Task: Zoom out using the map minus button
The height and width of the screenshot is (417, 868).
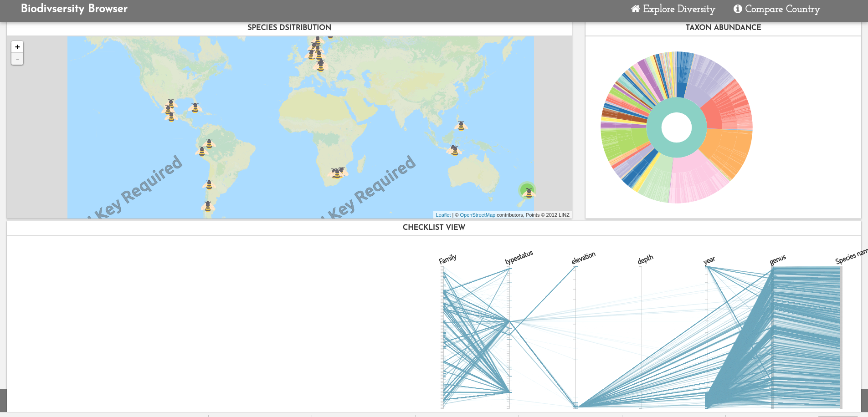Action: (x=17, y=59)
